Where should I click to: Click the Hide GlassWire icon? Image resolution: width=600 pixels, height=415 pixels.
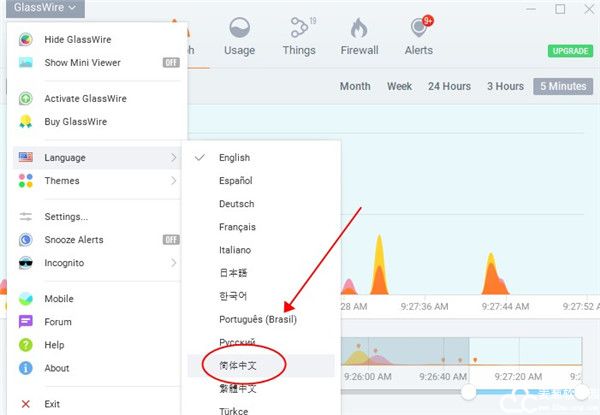26,39
